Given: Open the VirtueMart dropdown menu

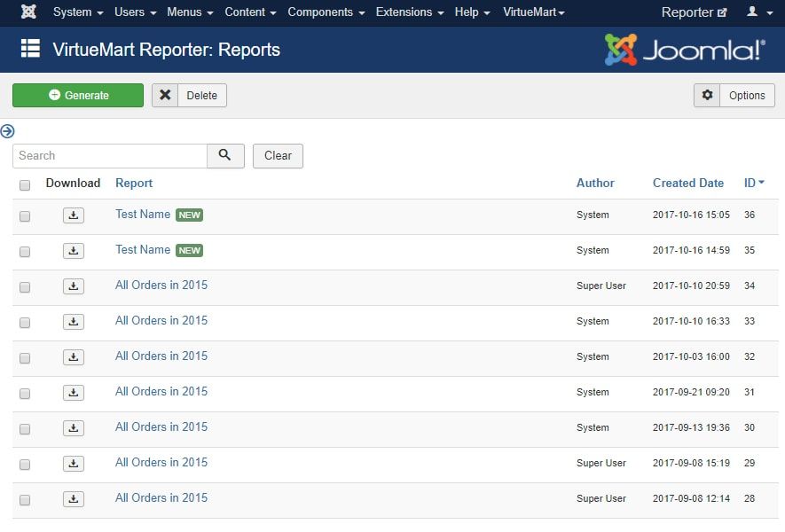Looking at the screenshot, I should click(534, 12).
